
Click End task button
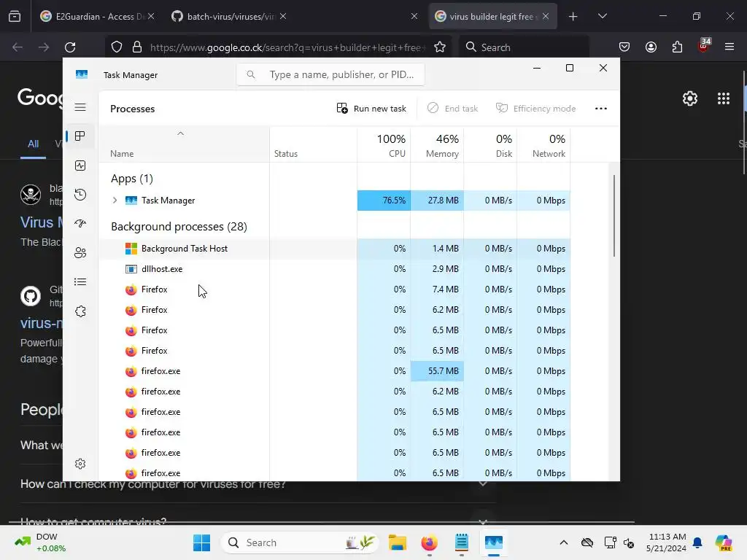pos(452,109)
